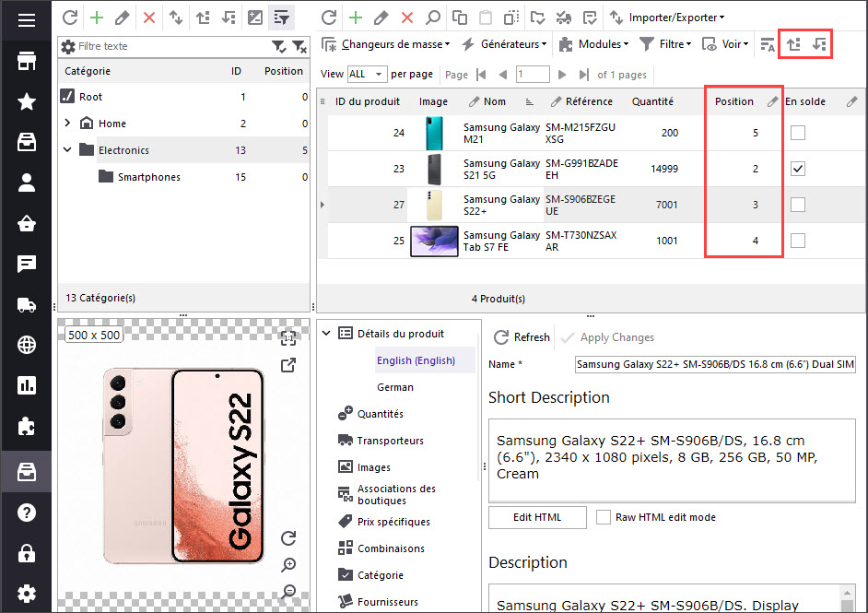Click Samsung Galaxy Tab S7 FE thumbnail

coord(434,241)
